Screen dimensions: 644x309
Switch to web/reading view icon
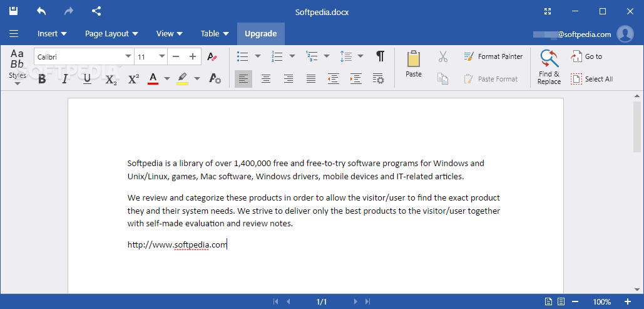click(561, 301)
